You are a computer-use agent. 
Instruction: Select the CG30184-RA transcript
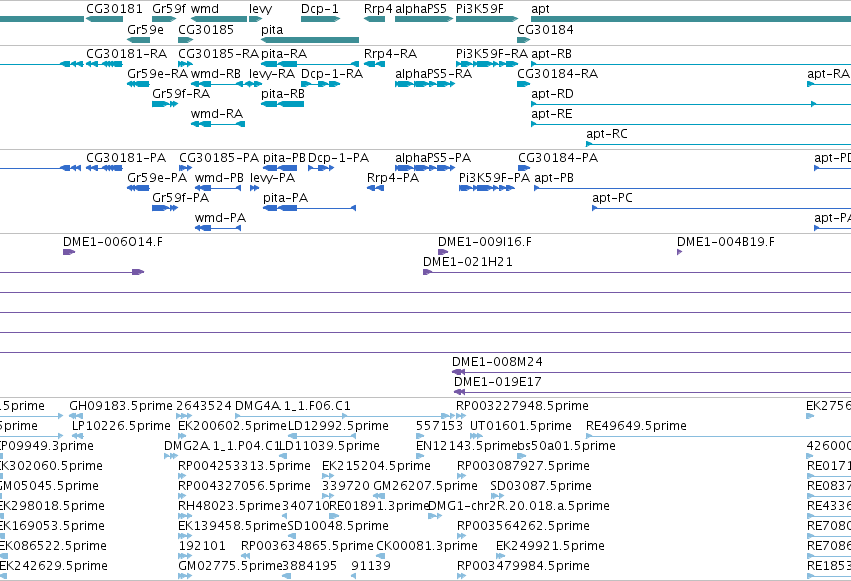[523, 84]
